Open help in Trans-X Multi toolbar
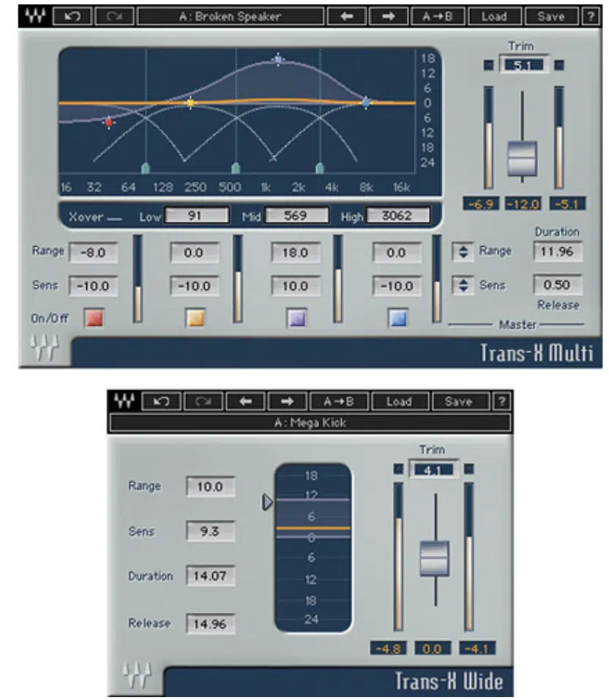 pyautogui.click(x=591, y=17)
